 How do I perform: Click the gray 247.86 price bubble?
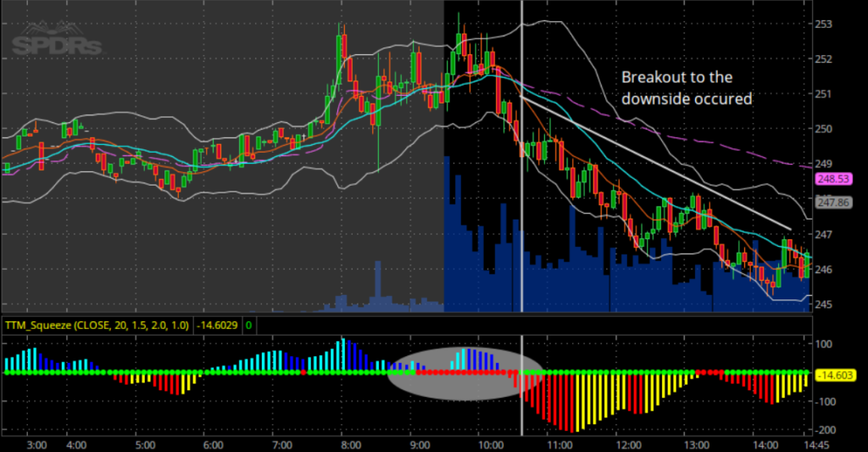coord(833,203)
